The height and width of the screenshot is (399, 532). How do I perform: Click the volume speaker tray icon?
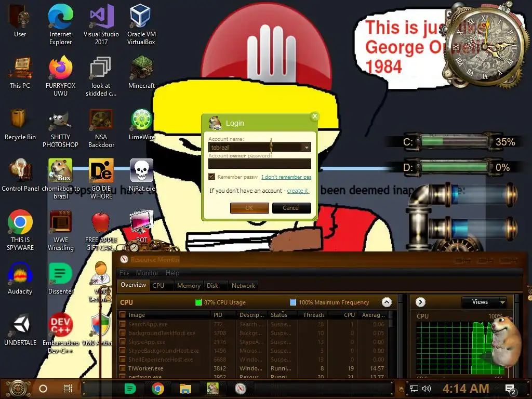[426, 389]
